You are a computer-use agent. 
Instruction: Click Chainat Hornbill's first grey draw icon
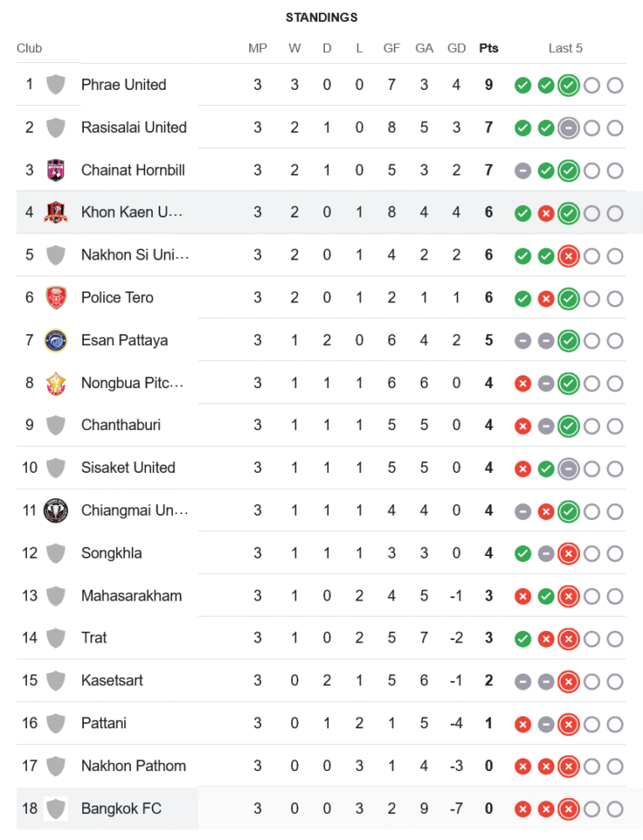pos(523,171)
